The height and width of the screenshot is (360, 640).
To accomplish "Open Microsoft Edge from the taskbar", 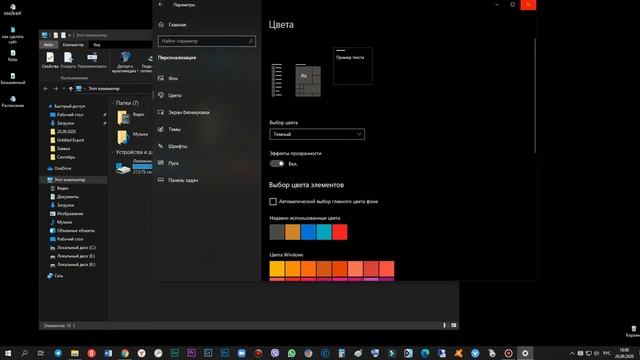I will coord(425,353).
